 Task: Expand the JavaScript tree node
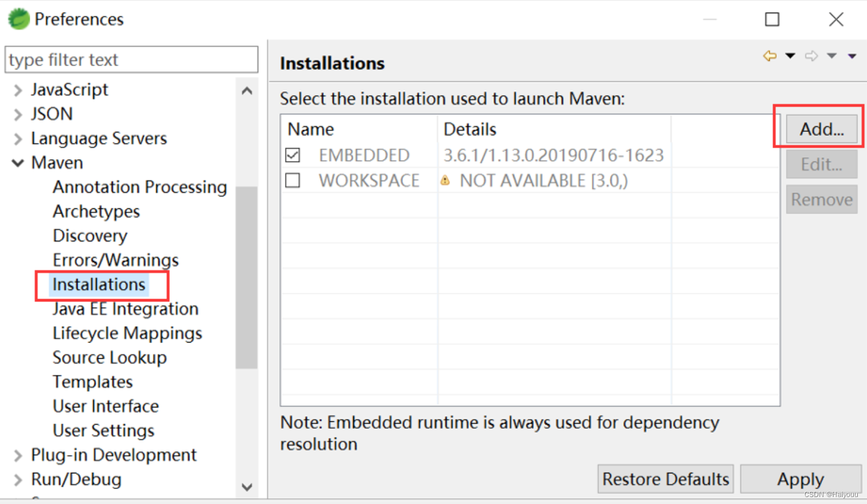tap(17, 90)
